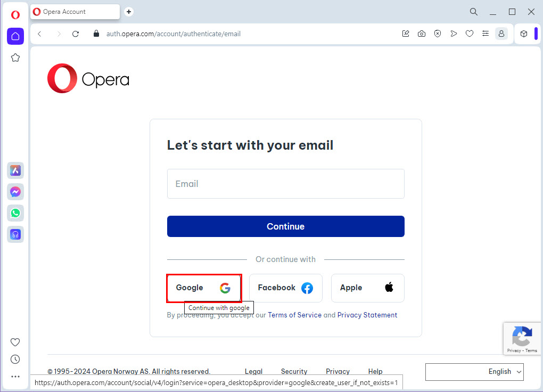Click the reCAPTCHA badge

coord(522,339)
